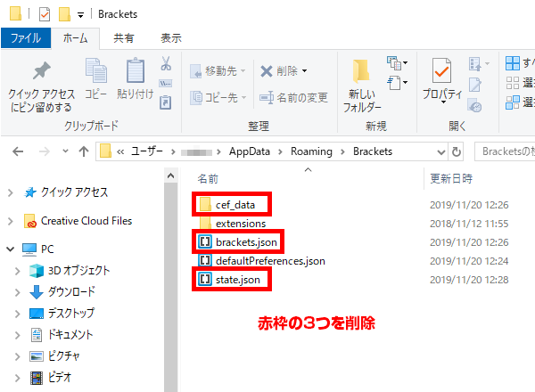Expand クイック アクセス tree node
This screenshot has width=535, height=392.
click(x=10, y=193)
